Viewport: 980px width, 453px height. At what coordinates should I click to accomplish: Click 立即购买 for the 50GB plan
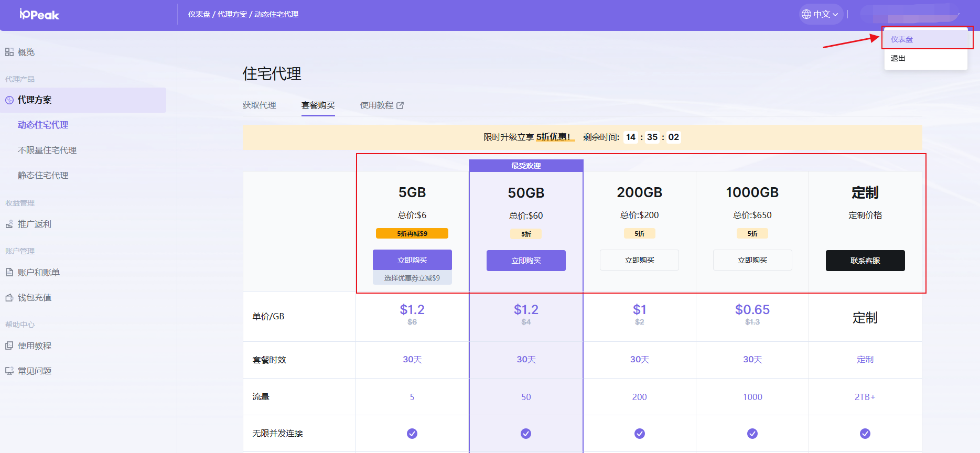click(x=526, y=261)
